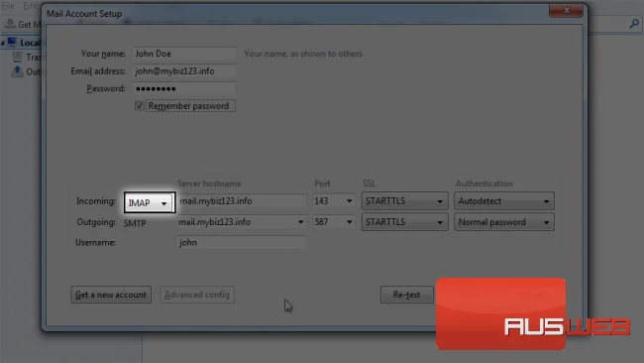The image size is (644, 363).
Task: Collapse the Local Folders tree arrow
Action: tap(3, 43)
